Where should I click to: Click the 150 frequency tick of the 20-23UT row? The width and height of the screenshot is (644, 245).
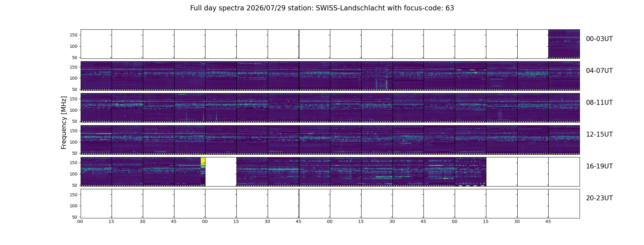(74, 194)
